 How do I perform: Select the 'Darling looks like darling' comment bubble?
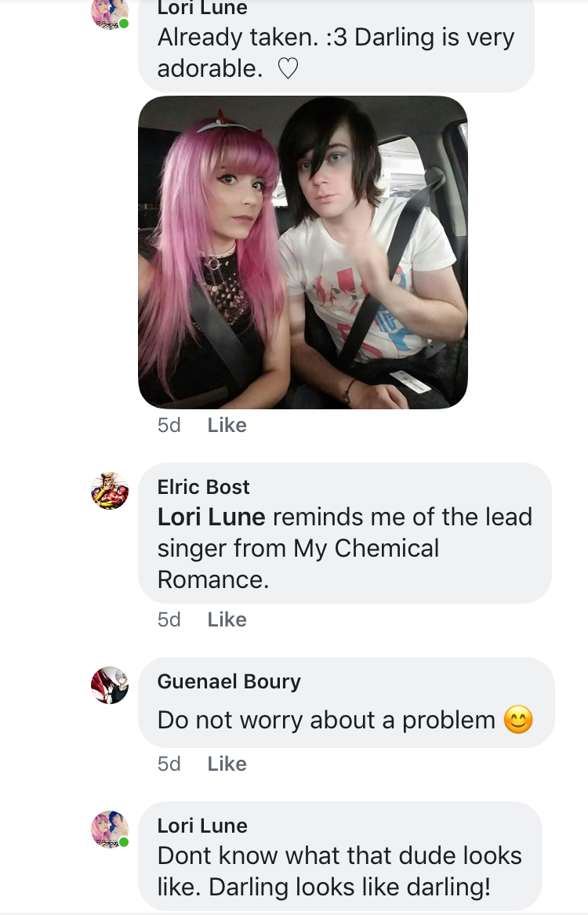pyautogui.click(x=340, y=856)
